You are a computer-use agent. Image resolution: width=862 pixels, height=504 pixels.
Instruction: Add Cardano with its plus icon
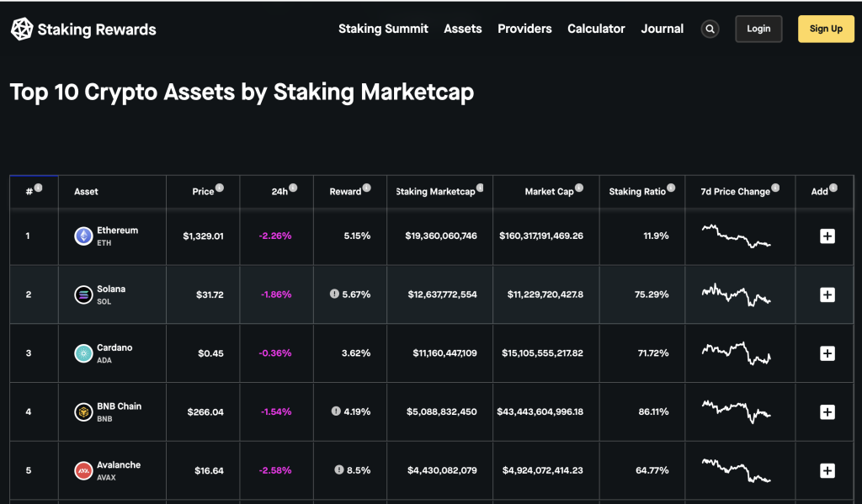[x=827, y=353]
